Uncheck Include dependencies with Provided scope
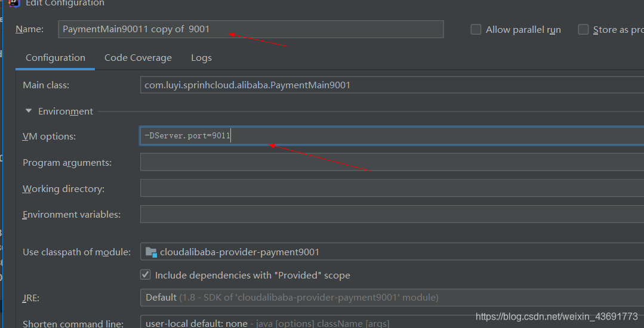Screen dimensions: 644x328 click(146, 275)
